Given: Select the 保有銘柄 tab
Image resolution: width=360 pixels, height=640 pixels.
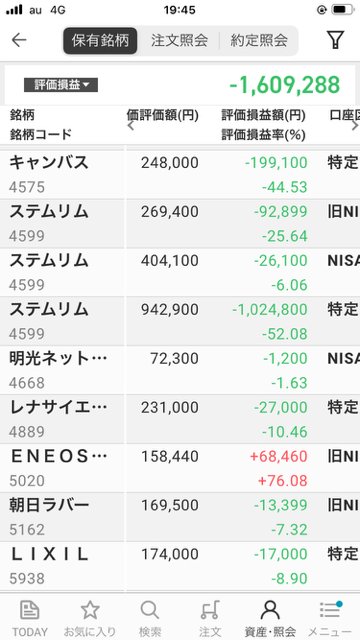Looking at the screenshot, I should [100, 40].
